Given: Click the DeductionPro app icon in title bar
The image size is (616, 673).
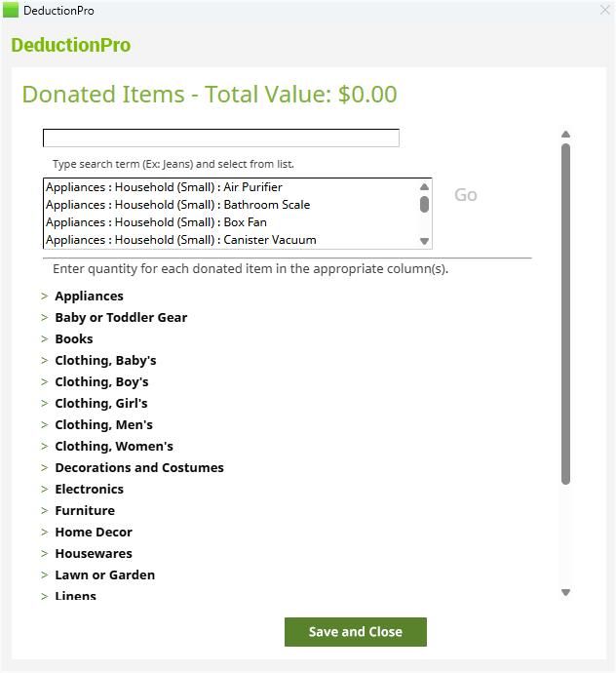Looking at the screenshot, I should (11, 11).
